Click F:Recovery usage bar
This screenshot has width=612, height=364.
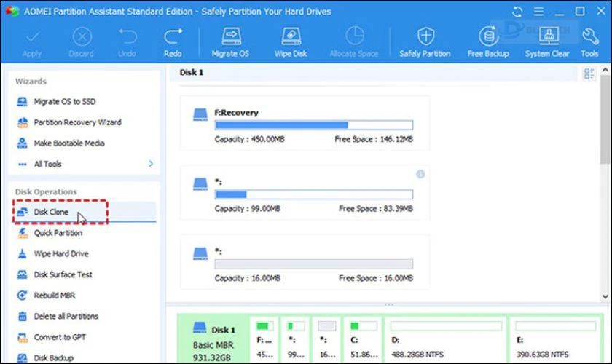[314, 125]
